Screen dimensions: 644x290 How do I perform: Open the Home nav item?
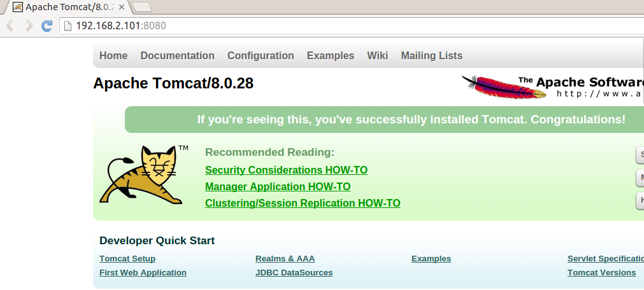(x=113, y=56)
